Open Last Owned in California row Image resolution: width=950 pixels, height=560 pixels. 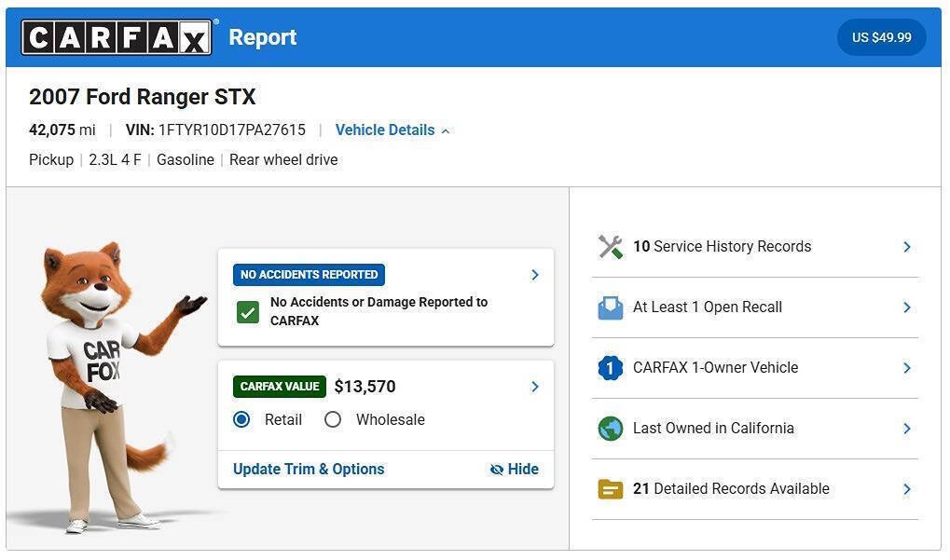pos(755,429)
